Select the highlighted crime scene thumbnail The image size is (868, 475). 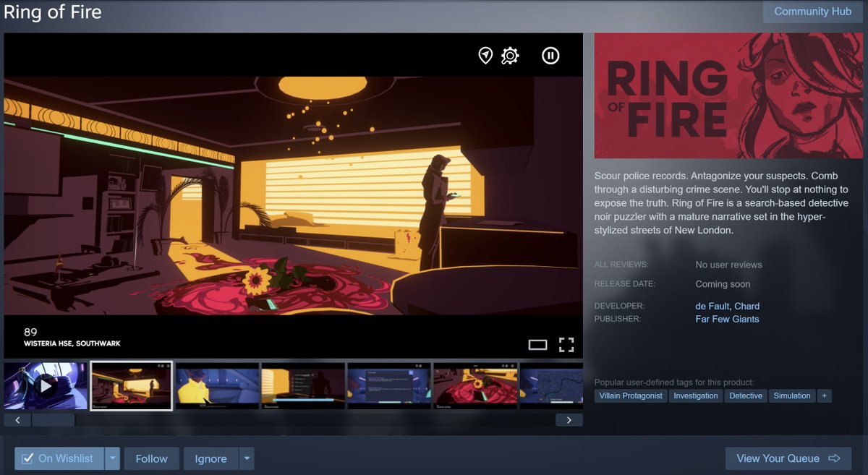coord(131,386)
